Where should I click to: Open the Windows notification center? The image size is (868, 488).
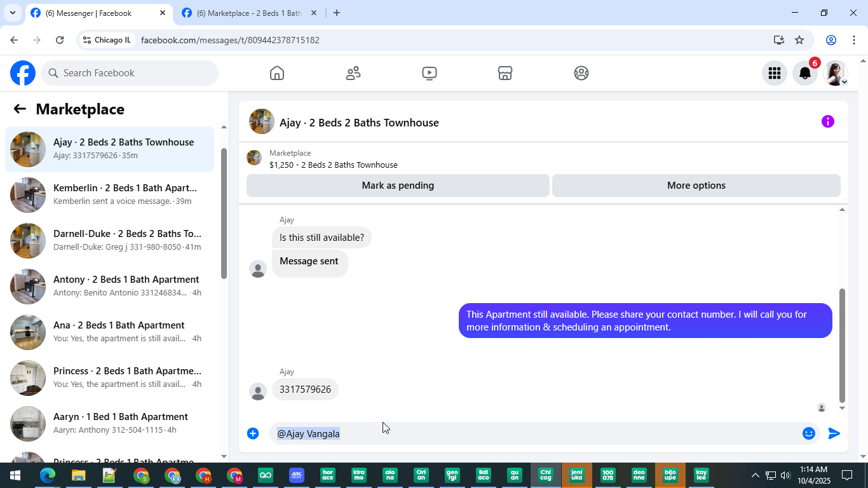(847, 475)
